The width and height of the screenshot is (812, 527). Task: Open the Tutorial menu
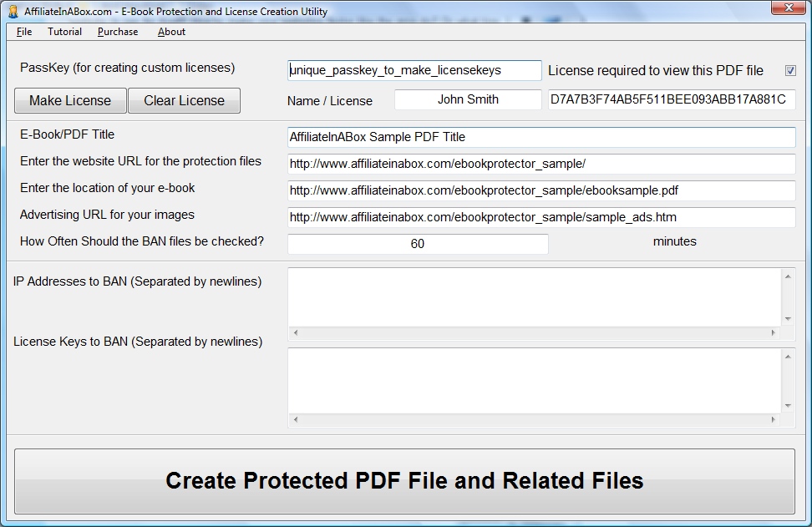64,32
